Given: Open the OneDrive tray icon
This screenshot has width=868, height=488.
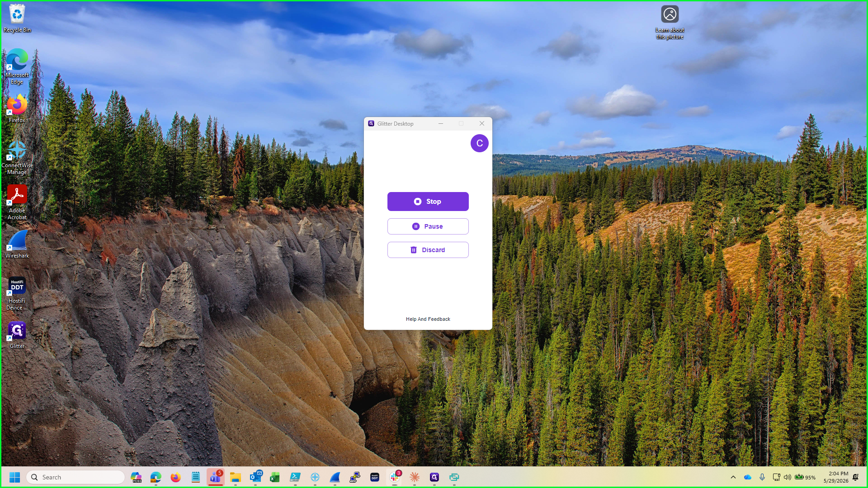Looking at the screenshot, I should (748, 477).
